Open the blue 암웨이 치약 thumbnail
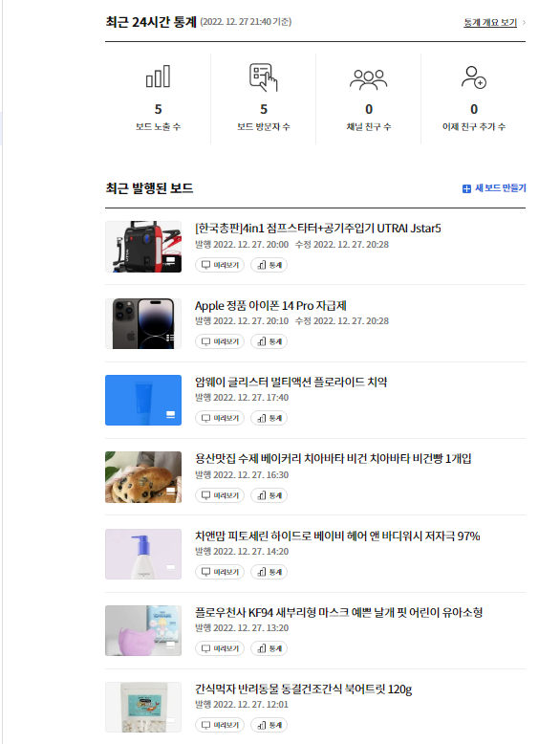Screen dimensions: 560x744 (x=143, y=400)
